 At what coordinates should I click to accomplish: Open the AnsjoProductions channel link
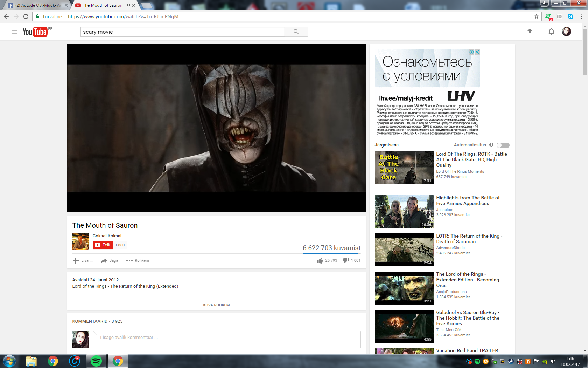coord(451,292)
